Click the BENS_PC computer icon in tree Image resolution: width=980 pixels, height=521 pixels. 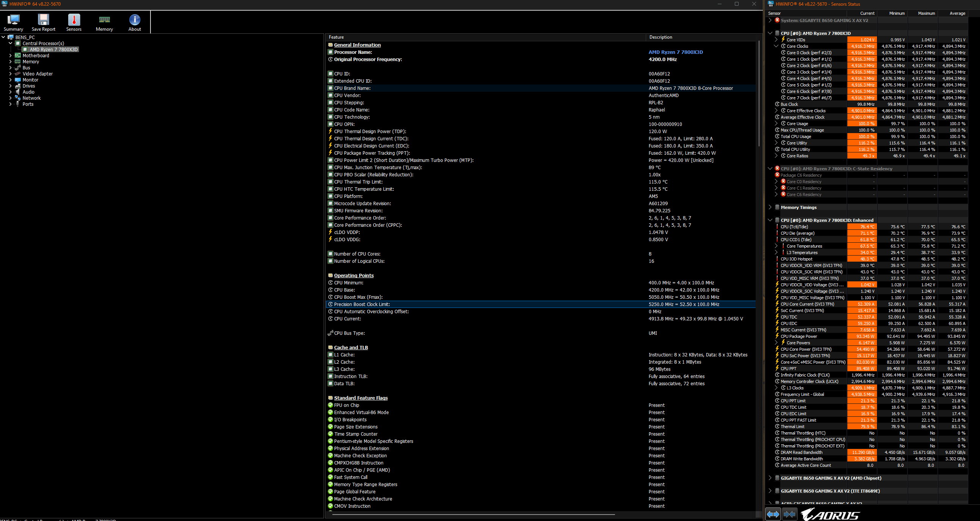[11, 37]
